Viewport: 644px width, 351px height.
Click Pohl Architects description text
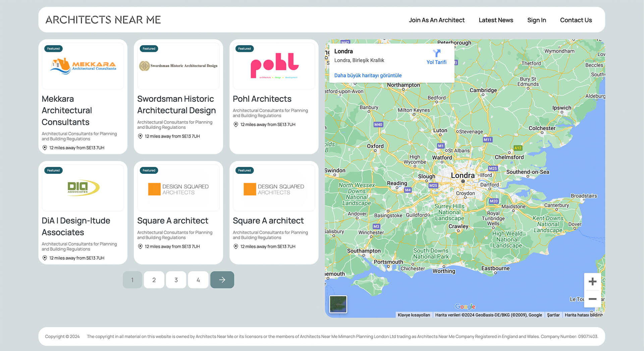(270, 113)
